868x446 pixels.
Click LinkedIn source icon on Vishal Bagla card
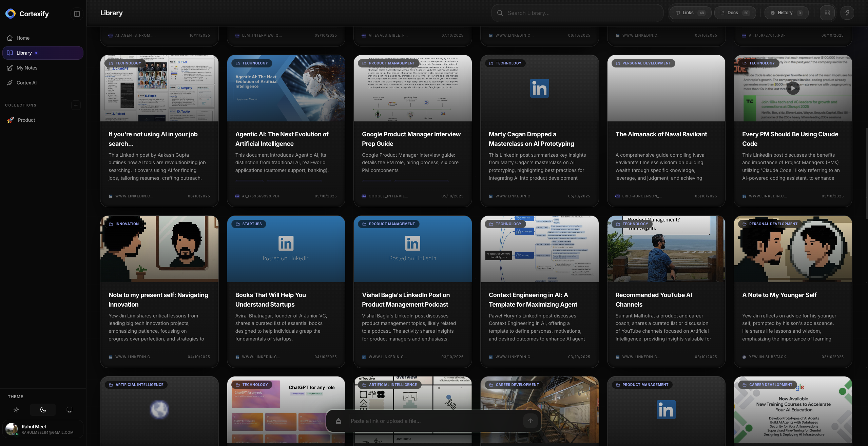(x=364, y=357)
